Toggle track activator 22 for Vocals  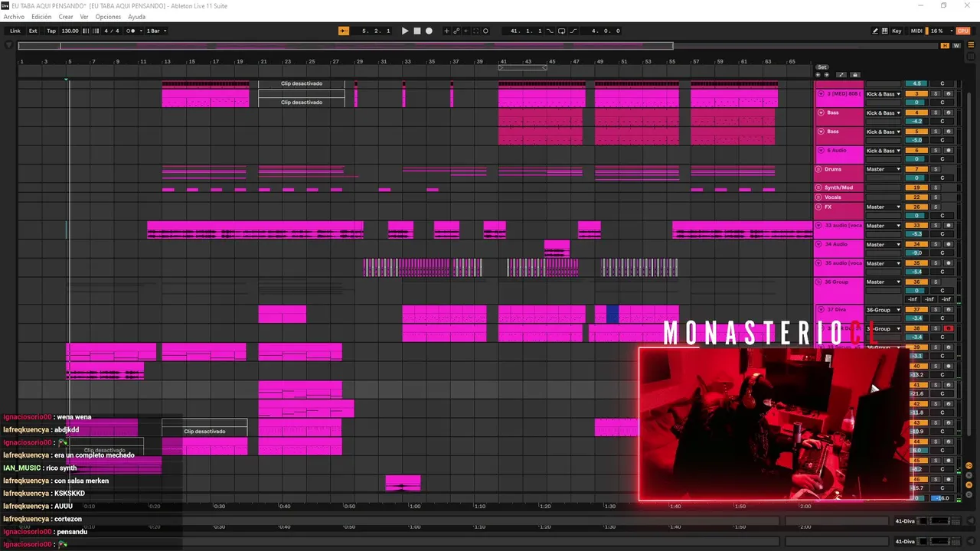(x=916, y=197)
